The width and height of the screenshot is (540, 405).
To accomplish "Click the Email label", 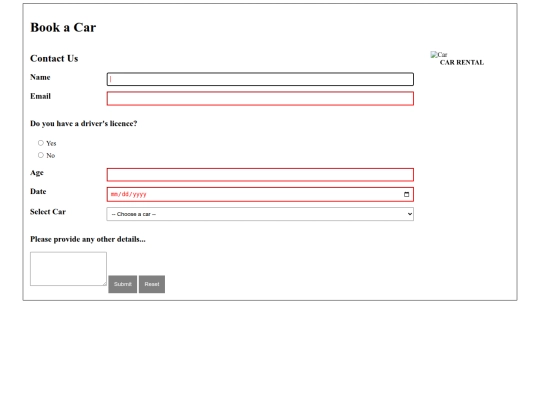I will [40, 96].
